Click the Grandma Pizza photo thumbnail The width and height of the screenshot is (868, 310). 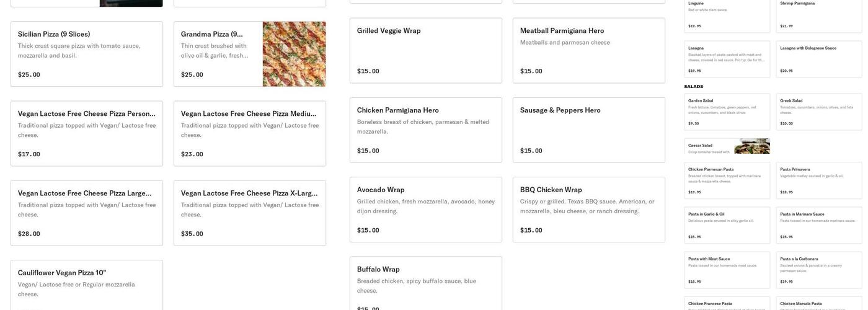point(294,54)
